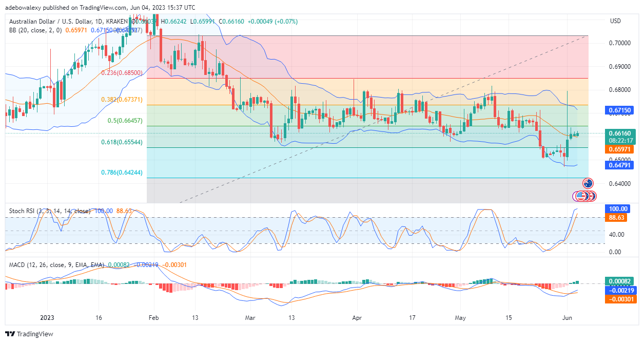Click the 40.00 Stoch RSI axis label
The image size is (644, 343).
[x=617, y=235]
